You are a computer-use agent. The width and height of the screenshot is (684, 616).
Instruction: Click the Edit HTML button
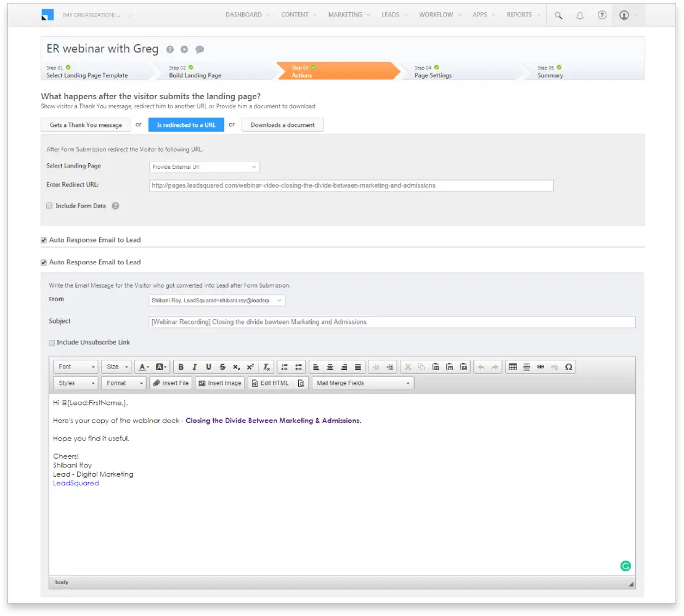[x=270, y=383]
